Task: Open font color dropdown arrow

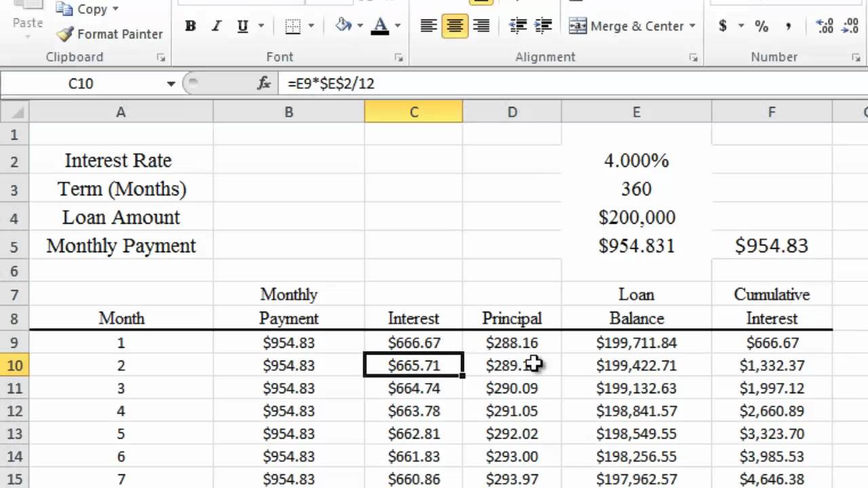Action: coord(397,26)
